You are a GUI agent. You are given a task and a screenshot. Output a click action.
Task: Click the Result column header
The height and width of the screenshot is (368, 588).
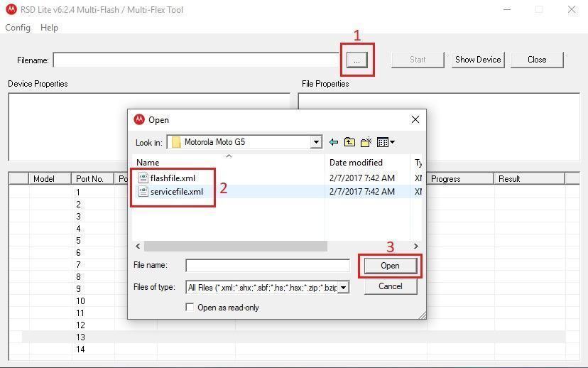pos(529,179)
